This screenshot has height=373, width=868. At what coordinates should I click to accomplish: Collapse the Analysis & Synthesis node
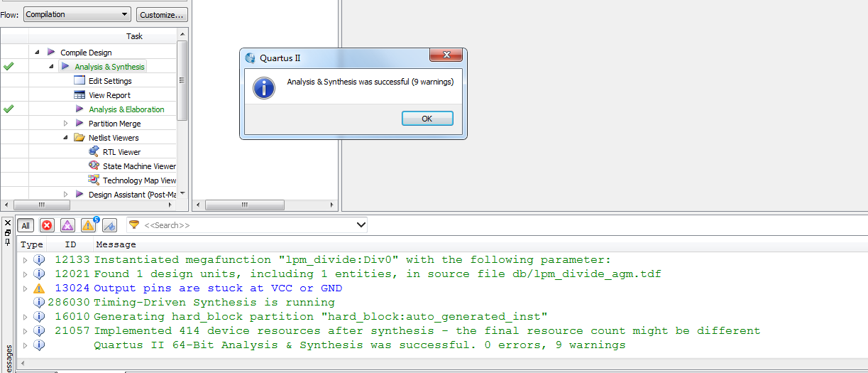click(51, 67)
